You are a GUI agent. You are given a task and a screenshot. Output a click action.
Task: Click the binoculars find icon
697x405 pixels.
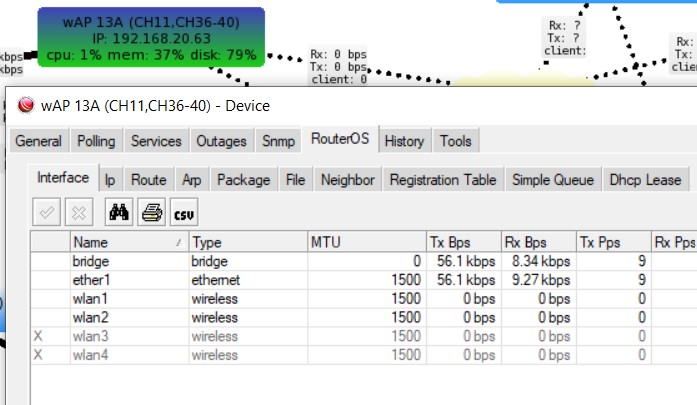click(x=119, y=212)
